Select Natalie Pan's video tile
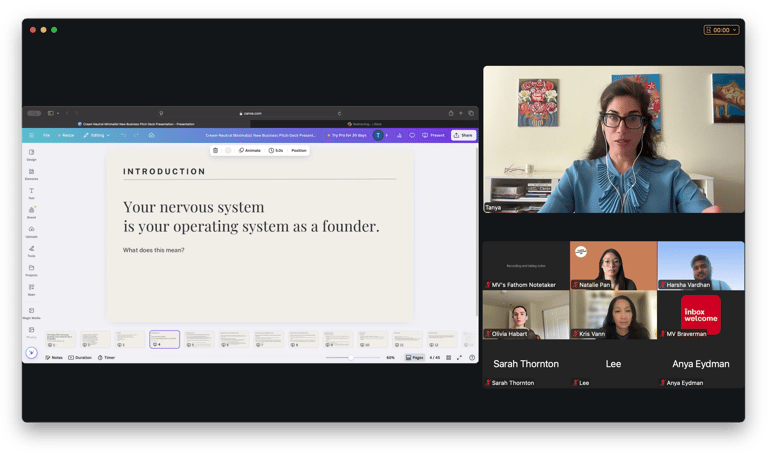The width and height of the screenshot is (768, 458). (613, 265)
